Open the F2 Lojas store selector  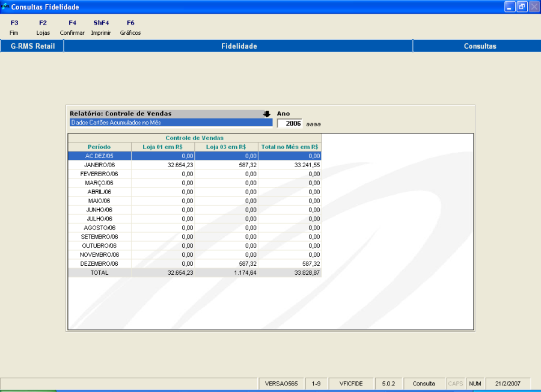coord(43,28)
